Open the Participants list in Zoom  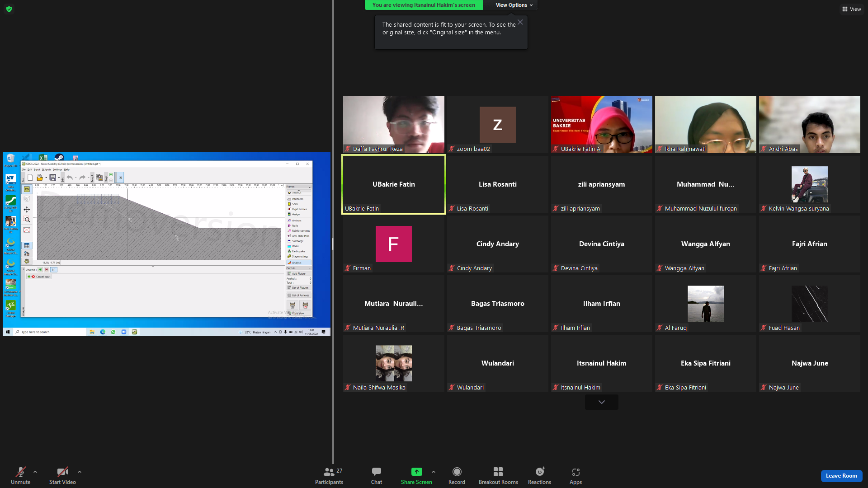click(329, 476)
